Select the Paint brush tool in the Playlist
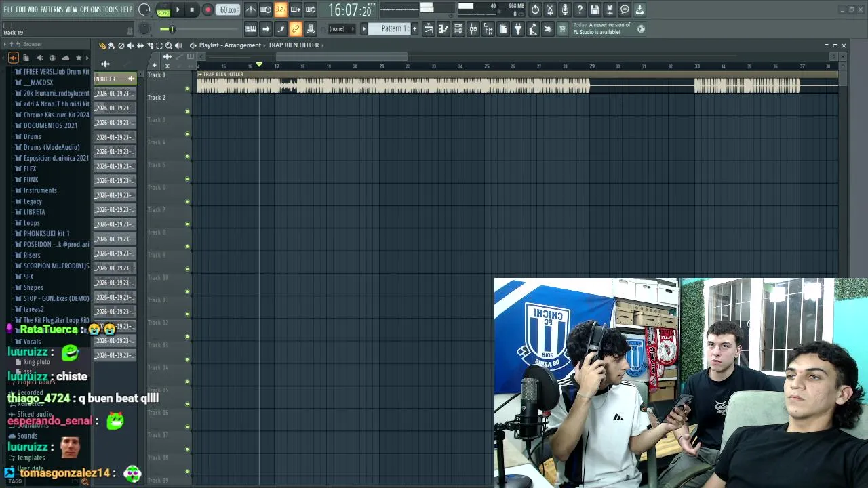 coord(112,45)
